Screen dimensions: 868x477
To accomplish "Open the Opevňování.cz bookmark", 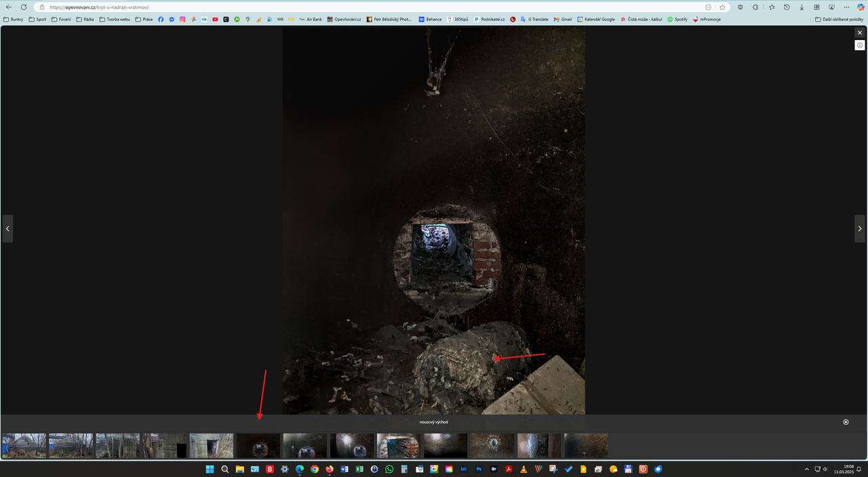I will click(x=344, y=19).
